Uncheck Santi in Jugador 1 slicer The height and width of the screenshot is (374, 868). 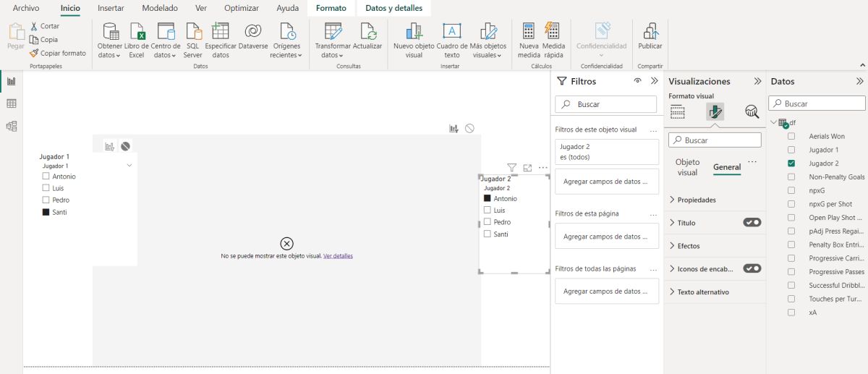tap(46, 212)
